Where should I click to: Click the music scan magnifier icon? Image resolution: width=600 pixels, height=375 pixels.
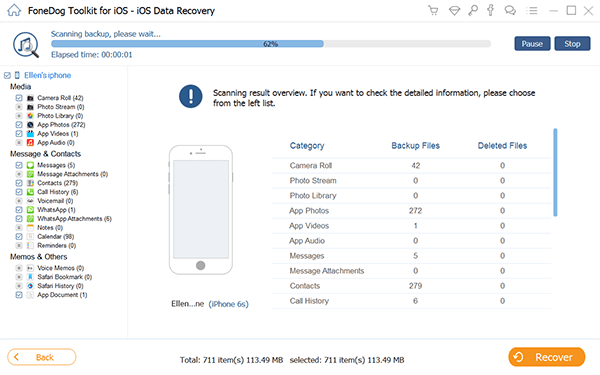click(26, 45)
